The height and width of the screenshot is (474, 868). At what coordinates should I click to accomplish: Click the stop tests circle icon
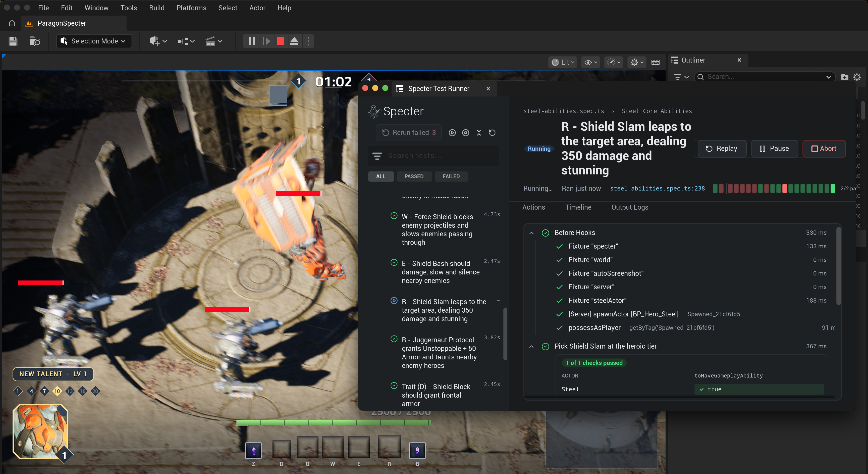465,133
